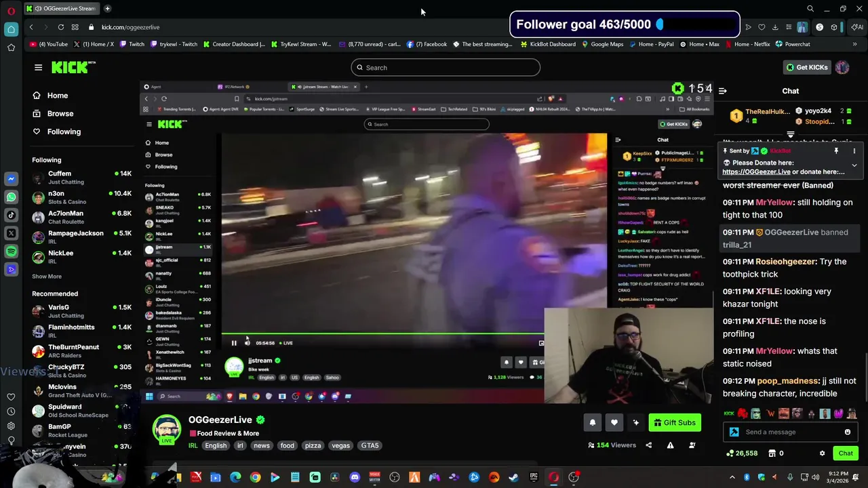Open Opera sidebar WhatsApp icon
The width and height of the screenshot is (868, 488).
click(11, 197)
